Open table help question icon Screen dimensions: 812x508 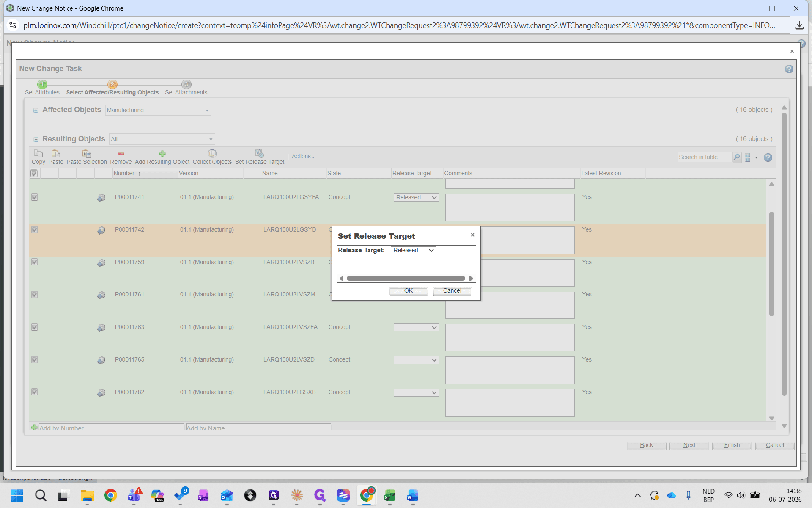point(768,157)
